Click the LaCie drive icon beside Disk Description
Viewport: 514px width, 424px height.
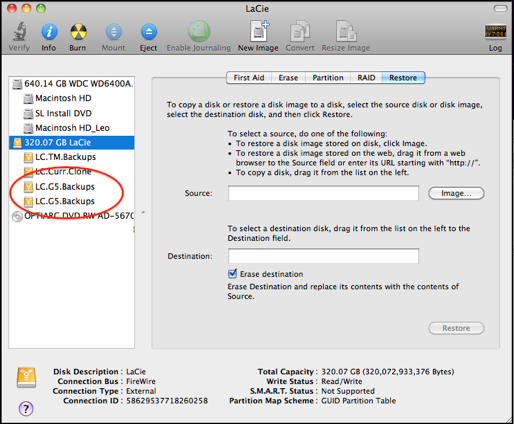click(26, 377)
